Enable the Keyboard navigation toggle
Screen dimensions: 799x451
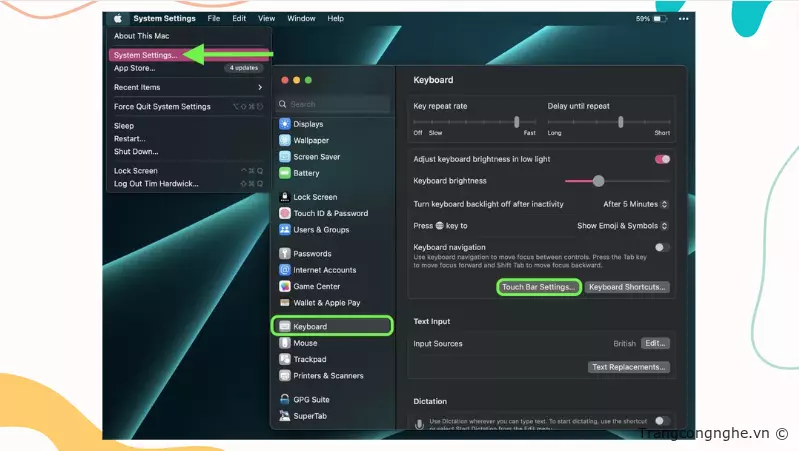(662, 247)
